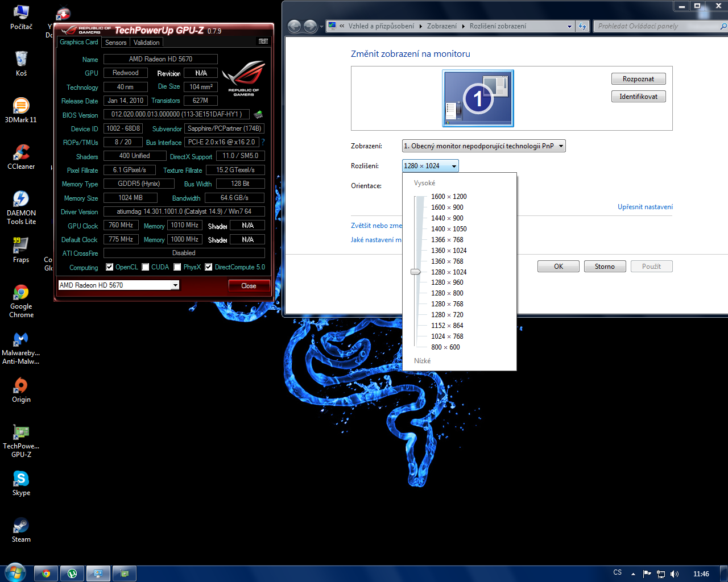This screenshot has width=728, height=582.
Task: Go back in the Control Panel window
Action: pyautogui.click(x=294, y=26)
